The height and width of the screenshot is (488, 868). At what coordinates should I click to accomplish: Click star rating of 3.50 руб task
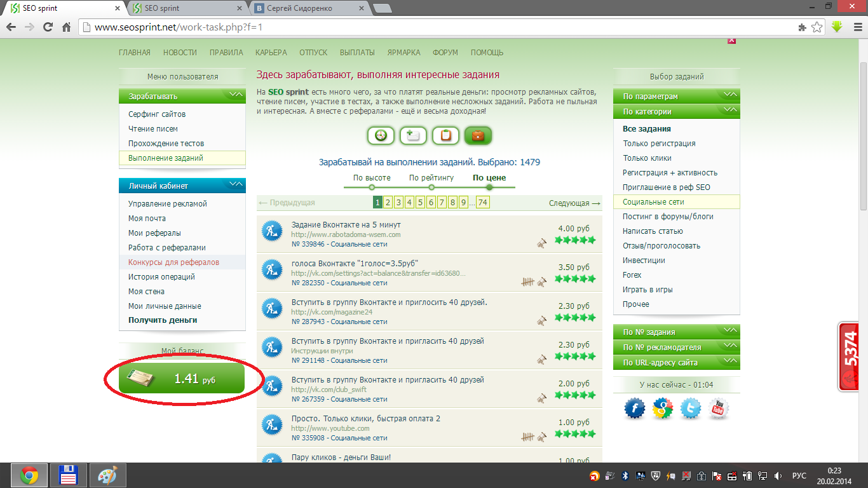(x=575, y=279)
